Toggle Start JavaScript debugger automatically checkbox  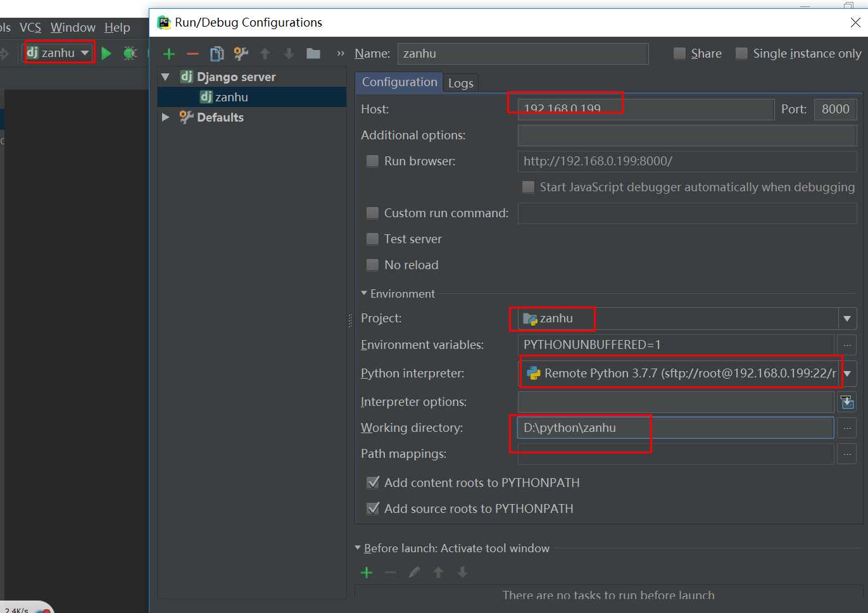[528, 187]
